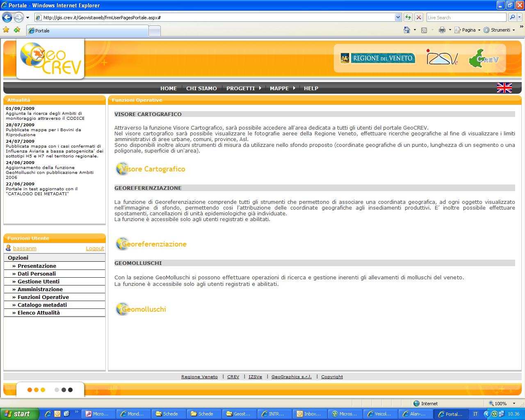Screen dimensions: 525x420
Task: Switch to the Geost... folder taskbar button
Action: (x=240, y=414)
